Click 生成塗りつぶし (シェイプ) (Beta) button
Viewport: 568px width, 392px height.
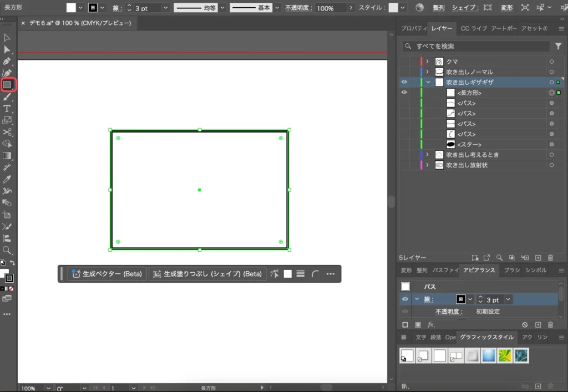tap(207, 274)
